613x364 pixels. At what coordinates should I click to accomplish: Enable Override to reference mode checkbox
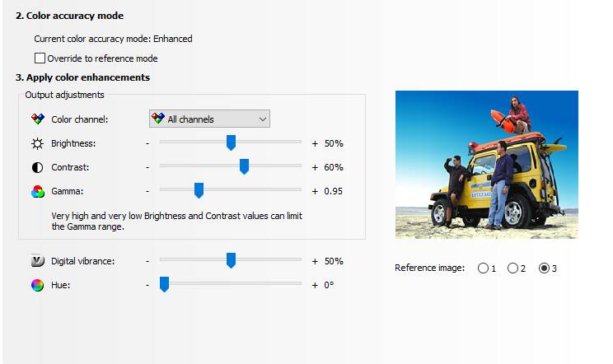[x=40, y=58]
